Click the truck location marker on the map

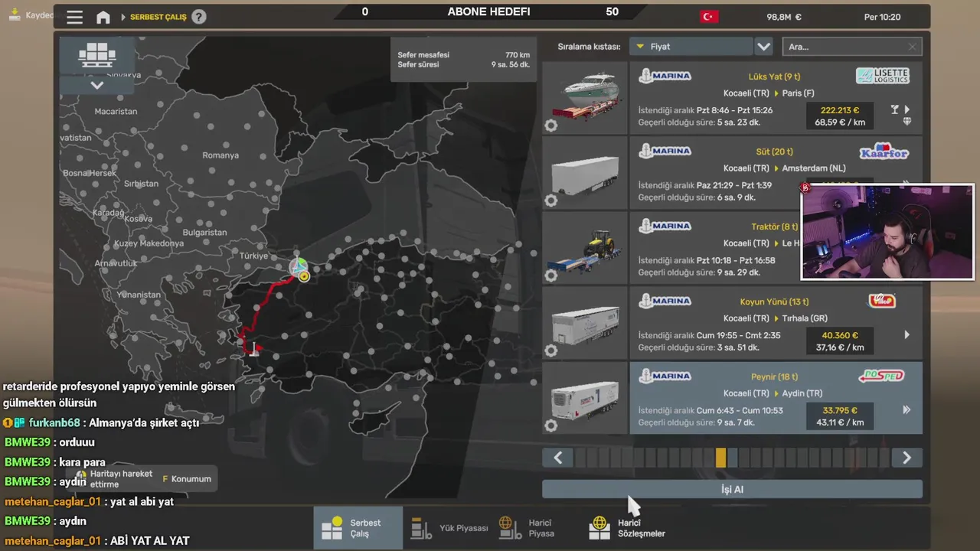tap(298, 266)
